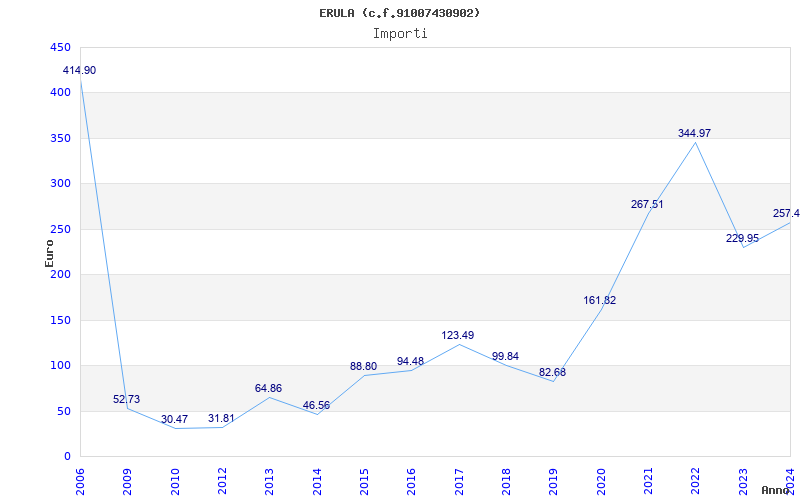Click the chart title ERULA (c.f.91007430902)

pyautogui.click(x=399, y=13)
